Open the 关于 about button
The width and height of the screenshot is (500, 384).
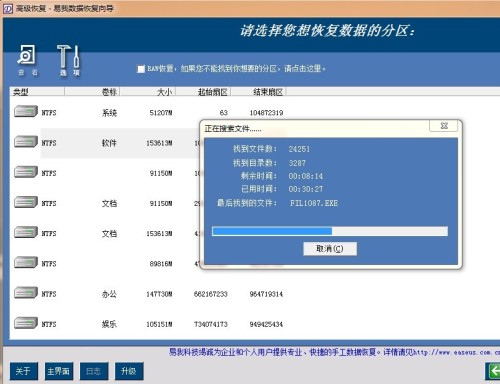23,371
